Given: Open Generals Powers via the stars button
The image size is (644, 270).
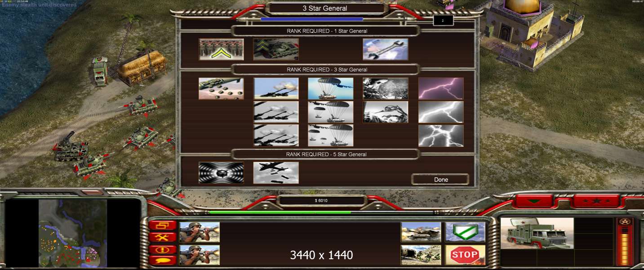Looking at the screenshot, I should pos(596,201).
